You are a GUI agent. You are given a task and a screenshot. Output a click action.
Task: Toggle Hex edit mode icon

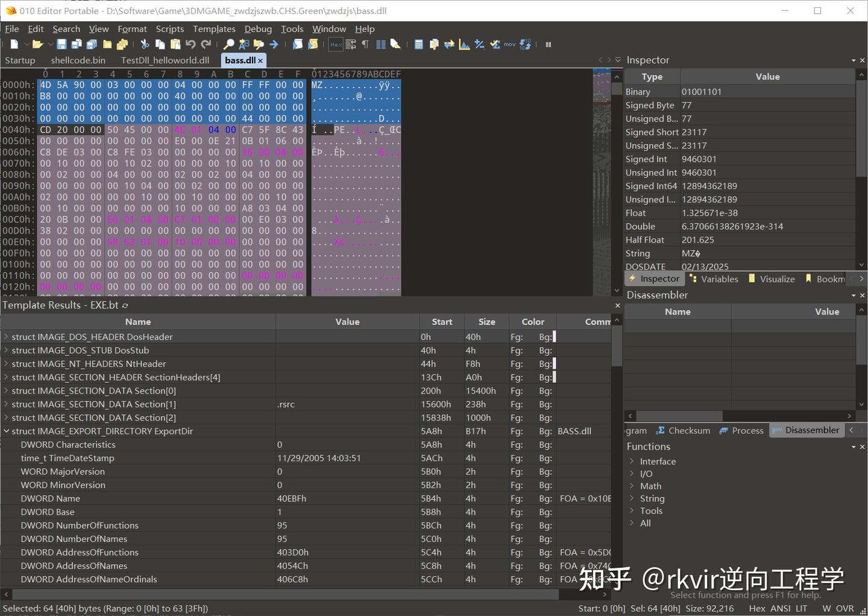(336, 45)
